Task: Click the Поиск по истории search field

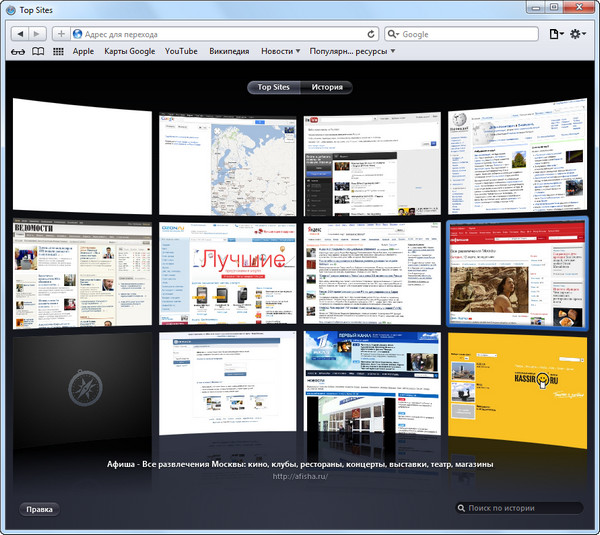Action: pyautogui.click(x=520, y=508)
